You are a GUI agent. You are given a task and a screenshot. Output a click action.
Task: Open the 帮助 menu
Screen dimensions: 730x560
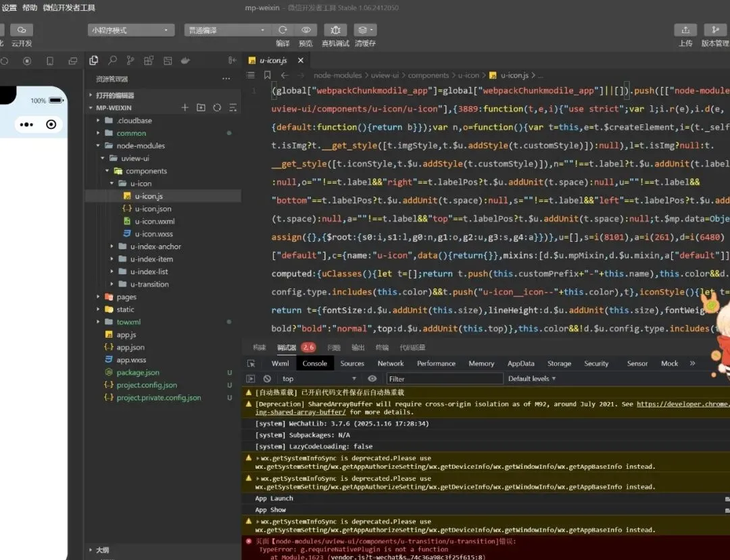30,7
